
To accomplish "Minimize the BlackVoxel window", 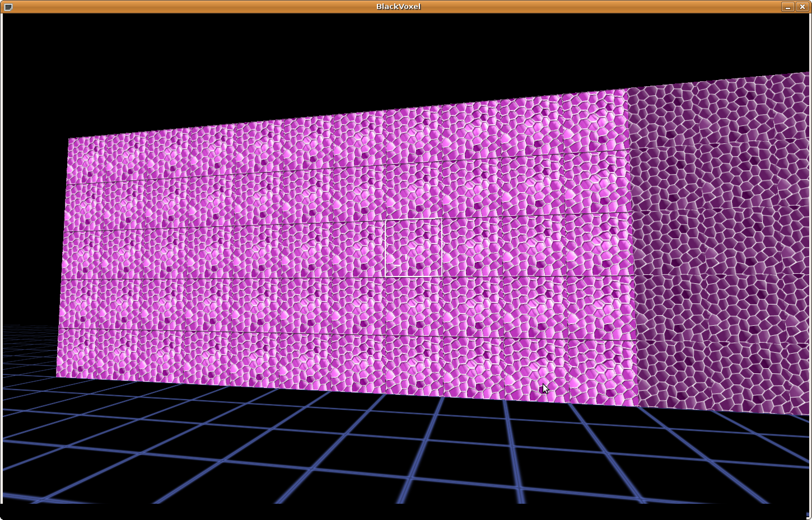I will [787, 7].
